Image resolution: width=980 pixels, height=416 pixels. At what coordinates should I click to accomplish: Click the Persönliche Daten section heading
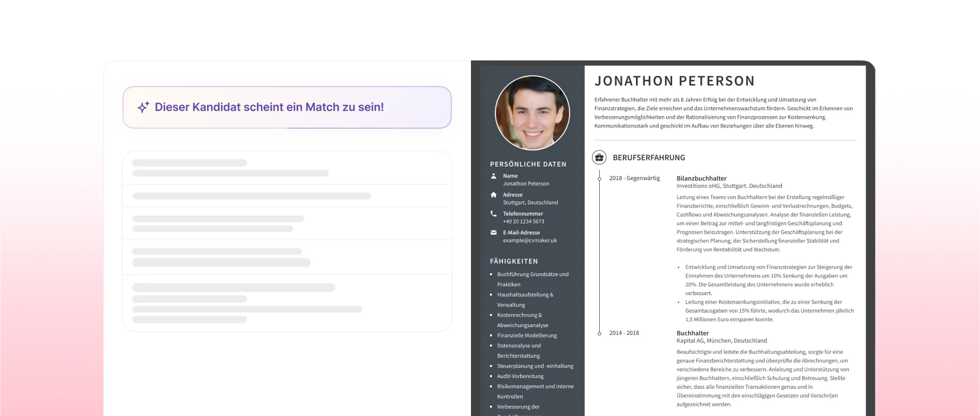(x=528, y=164)
